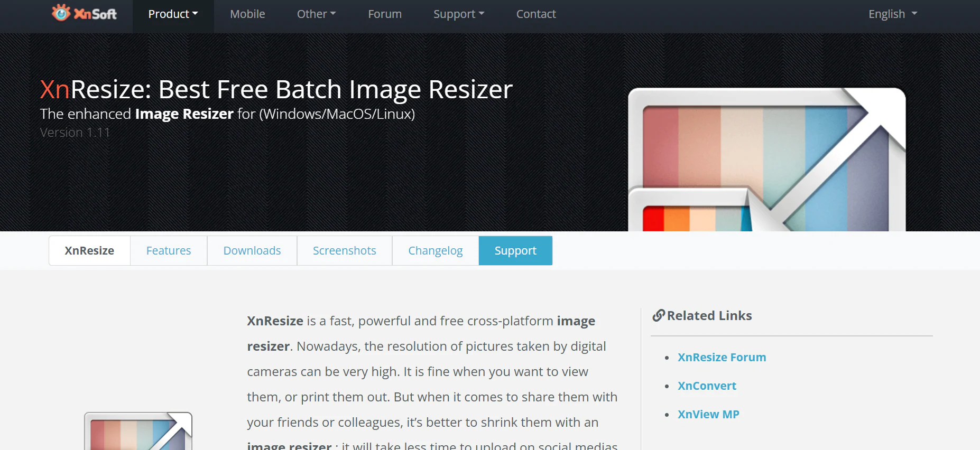This screenshot has height=450, width=980.
Task: Open the XnResize Forum link
Action: (722, 357)
